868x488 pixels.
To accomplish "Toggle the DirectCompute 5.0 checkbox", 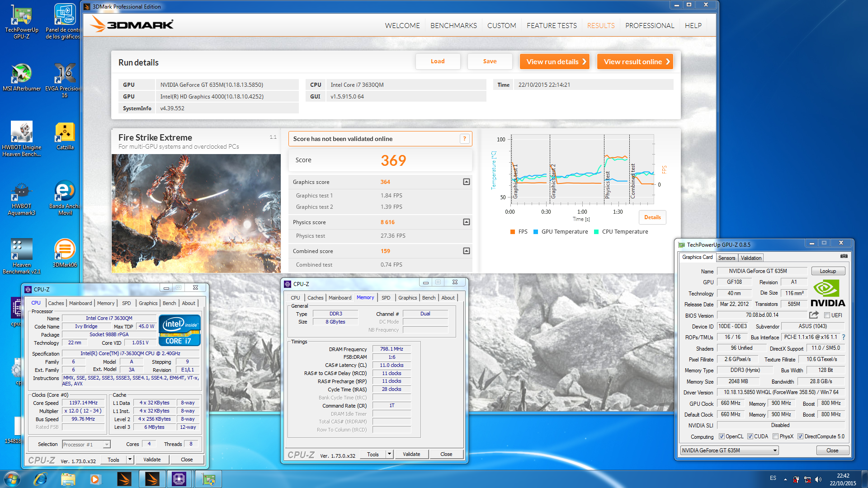I will [800, 436].
